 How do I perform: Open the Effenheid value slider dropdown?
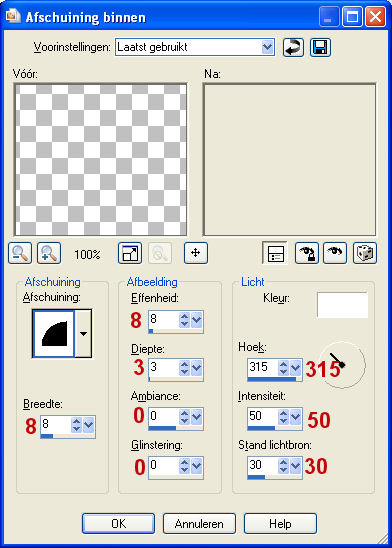pos(197,320)
